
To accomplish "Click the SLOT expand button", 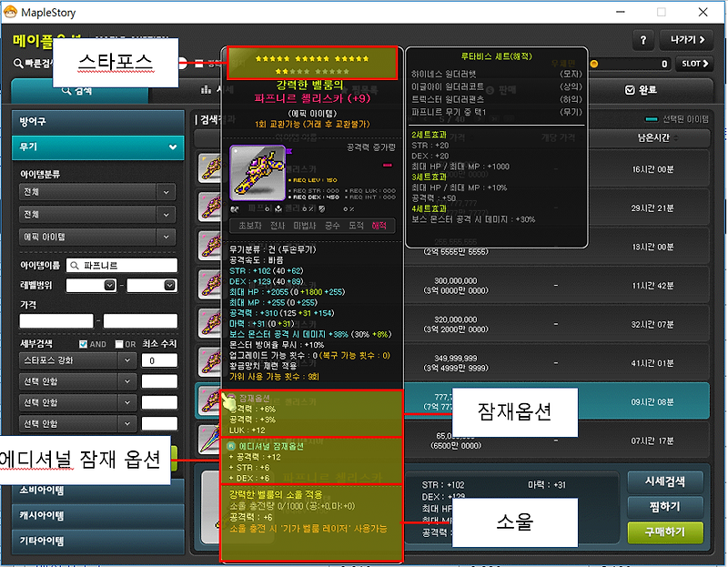I will pos(694,64).
